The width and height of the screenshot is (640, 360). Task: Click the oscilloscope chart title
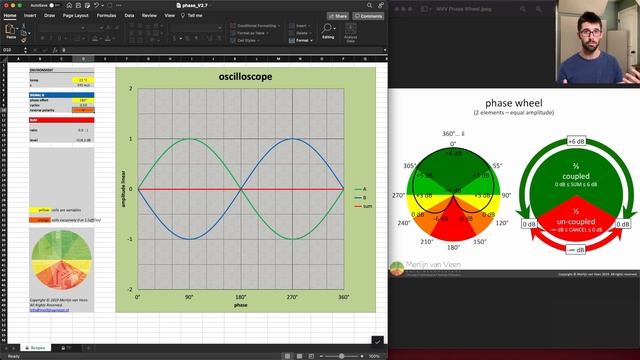point(245,77)
